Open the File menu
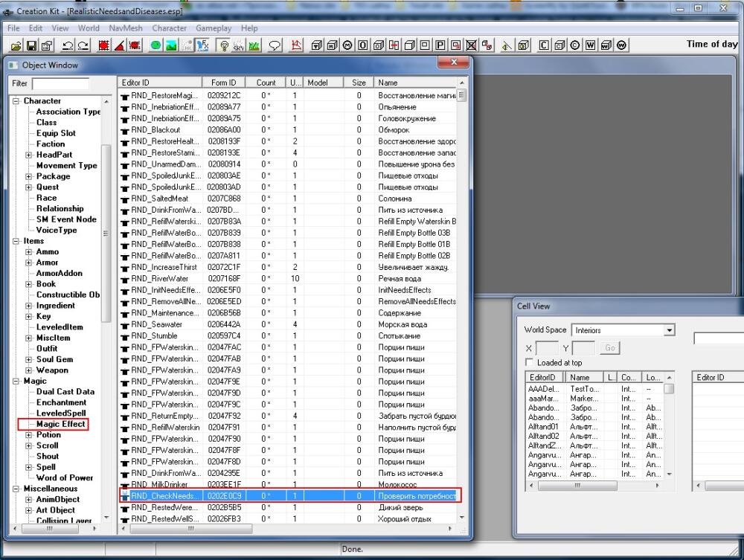744x560 pixels. click(13, 28)
